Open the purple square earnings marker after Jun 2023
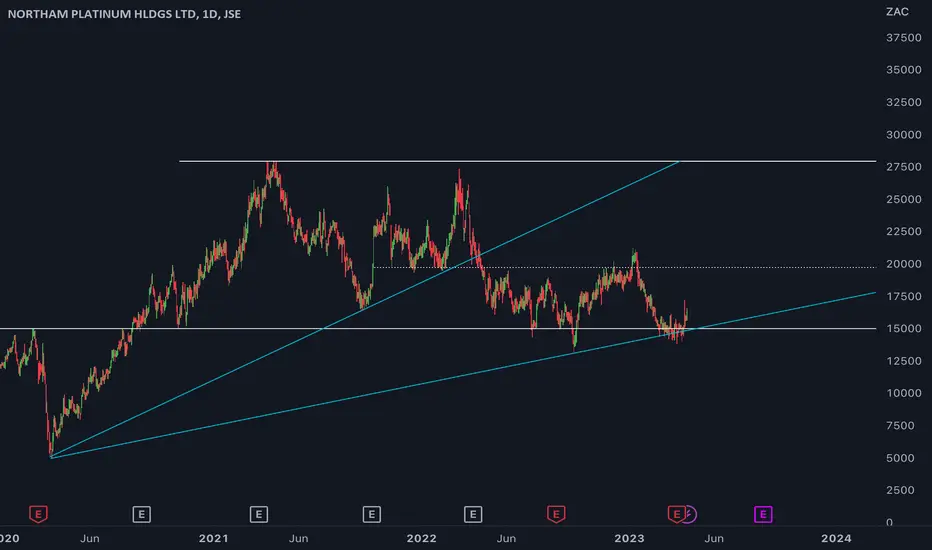 pos(763,514)
